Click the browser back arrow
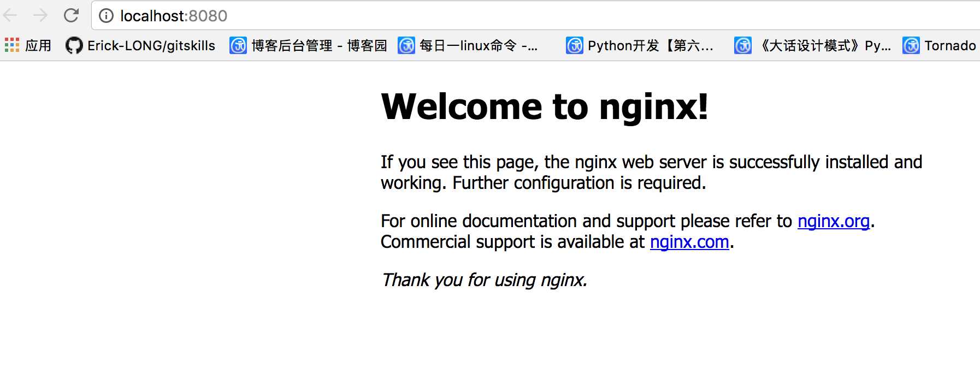 10,15
